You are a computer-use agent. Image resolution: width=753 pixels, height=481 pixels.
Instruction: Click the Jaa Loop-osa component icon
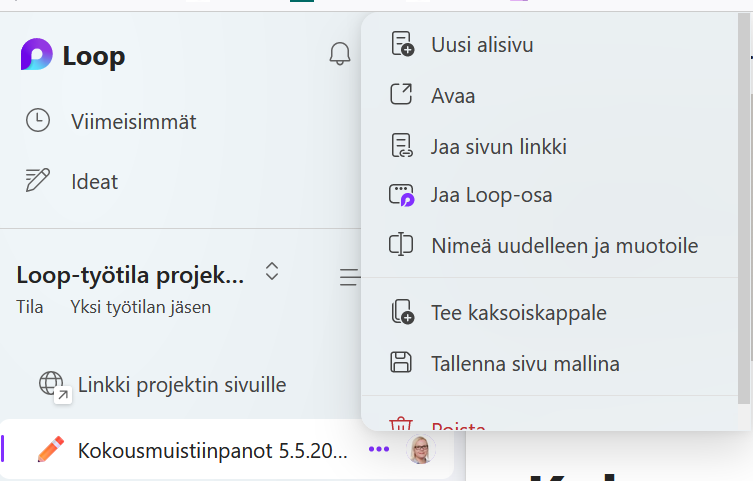tap(401, 195)
